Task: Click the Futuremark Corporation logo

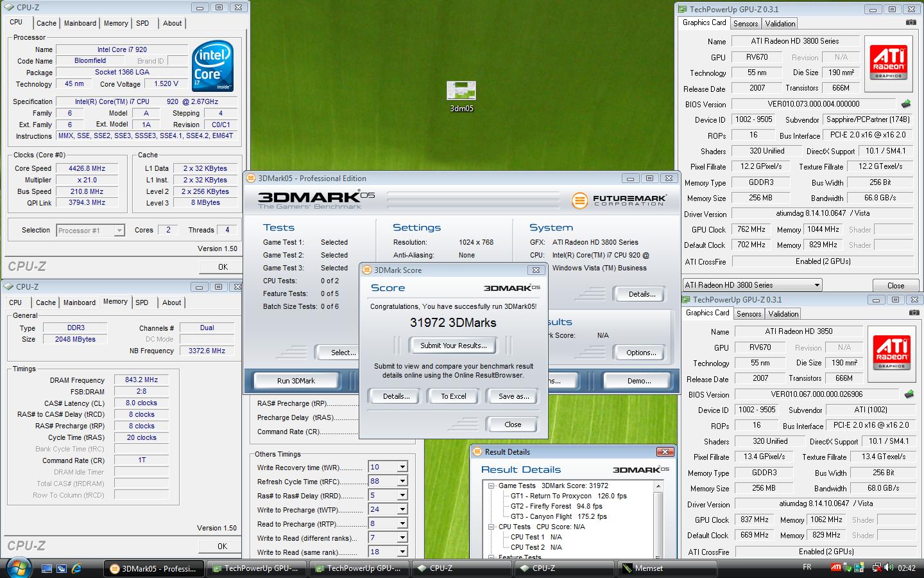Action: coord(619,200)
